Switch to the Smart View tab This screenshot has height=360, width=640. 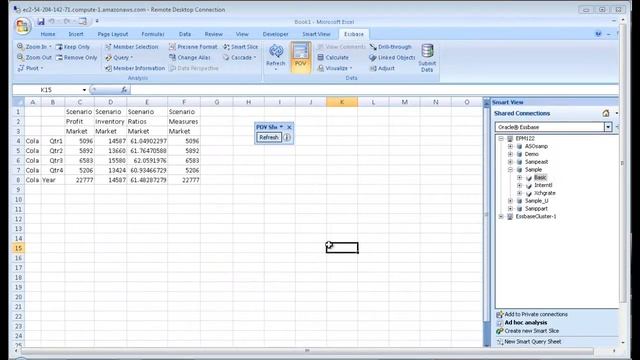[x=316, y=34]
